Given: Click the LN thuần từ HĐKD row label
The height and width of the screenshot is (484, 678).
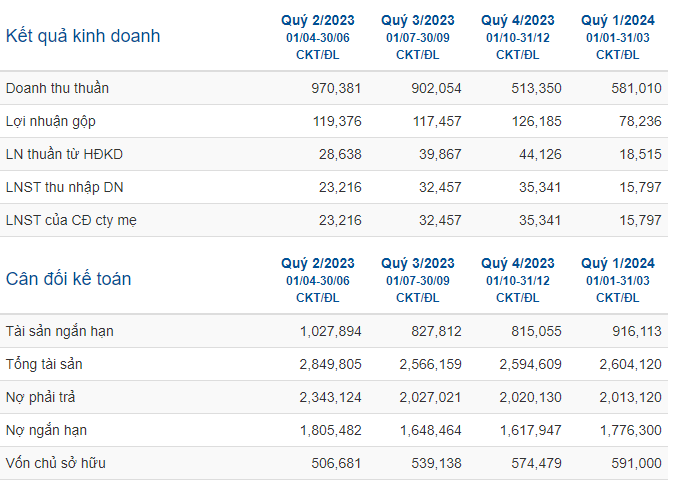Looking at the screenshot, I should 64,154.
